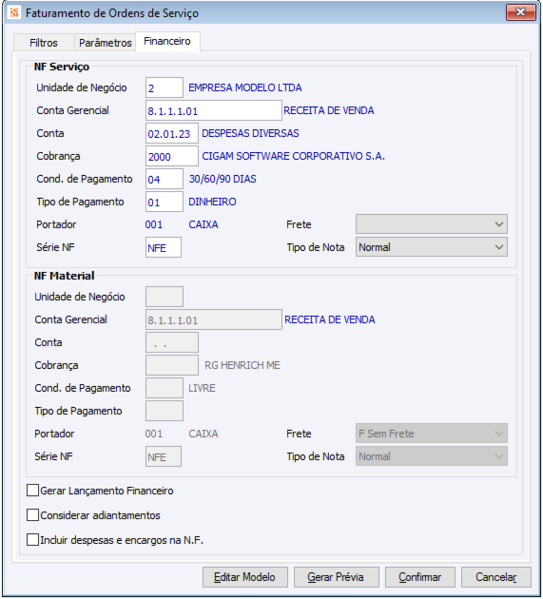Click RECEITA DE VENDA in NF Serviço
The image size is (543, 599).
[329, 110]
